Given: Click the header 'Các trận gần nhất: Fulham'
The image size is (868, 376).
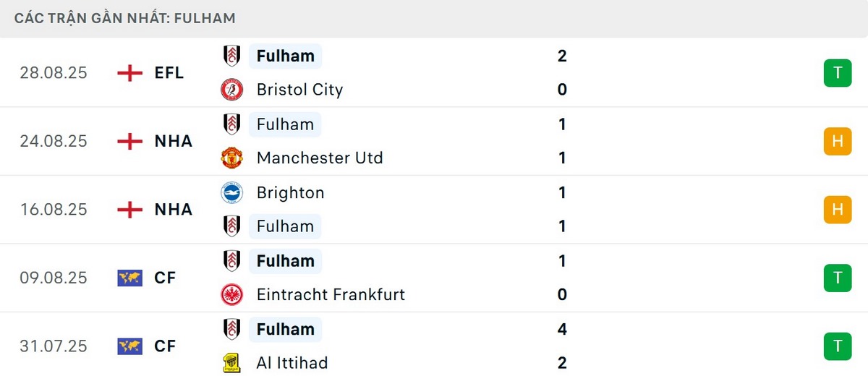Looking at the screenshot, I should coord(125,18).
